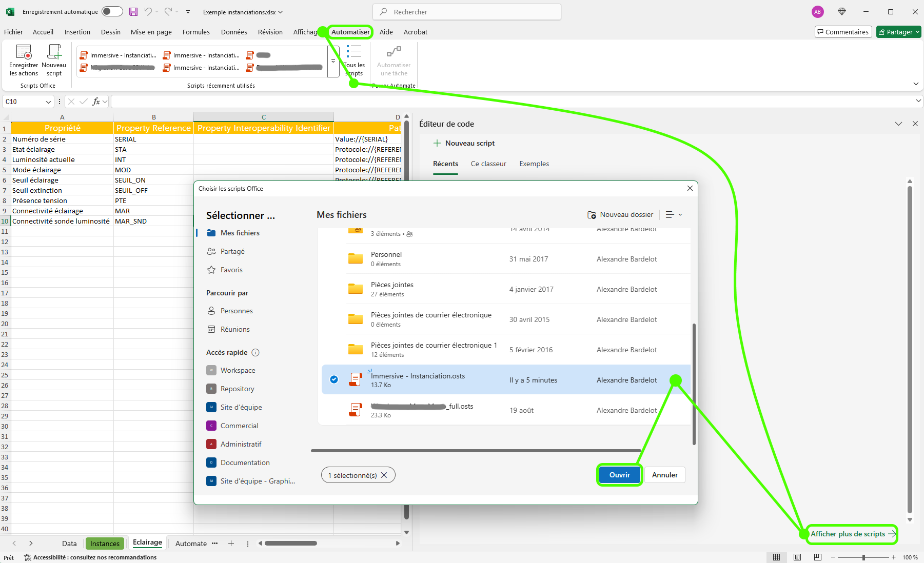This screenshot has width=924, height=563.
Task: Uncheck the Immersive - Instanciation.osts file
Action: pyautogui.click(x=334, y=379)
